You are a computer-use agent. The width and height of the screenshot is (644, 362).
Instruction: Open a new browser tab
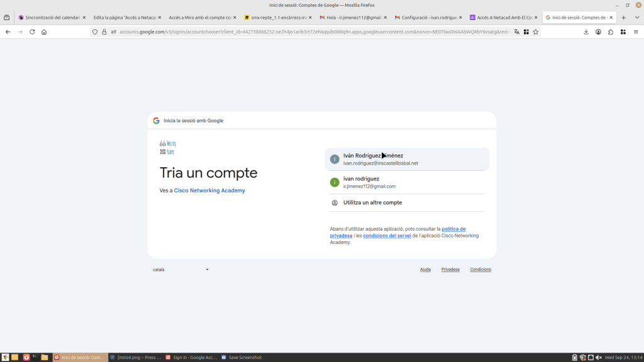click(x=623, y=18)
